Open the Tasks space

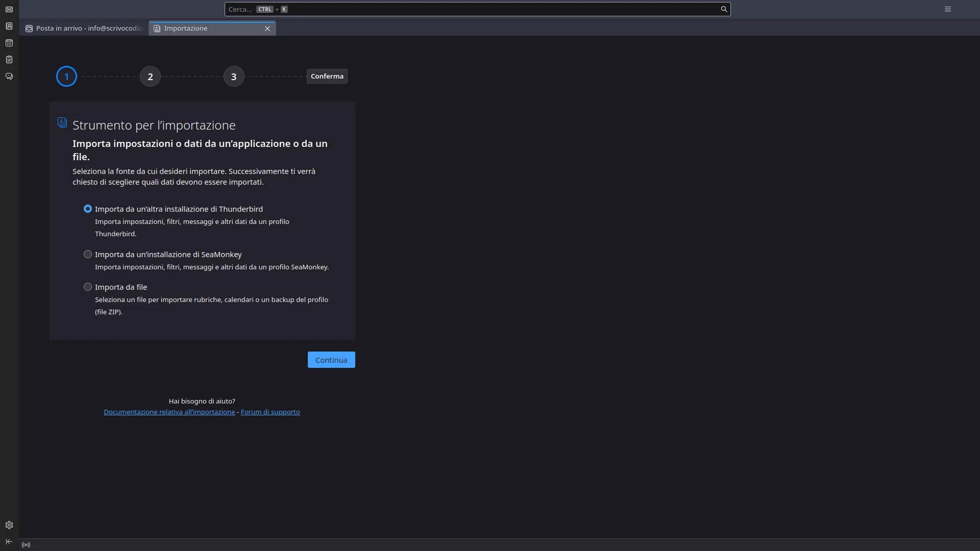pyautogui.click(x=9, y=60)
